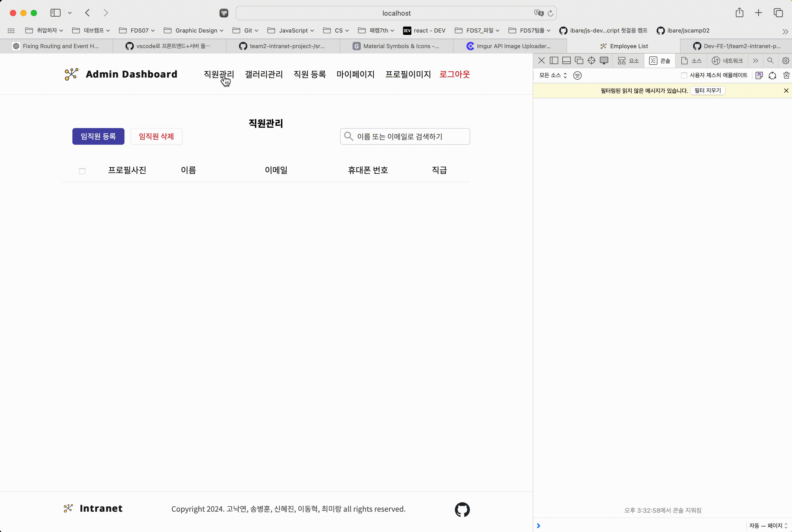
Task: Click the 필터 지우기 button
Action: click(x=707, y=91)
